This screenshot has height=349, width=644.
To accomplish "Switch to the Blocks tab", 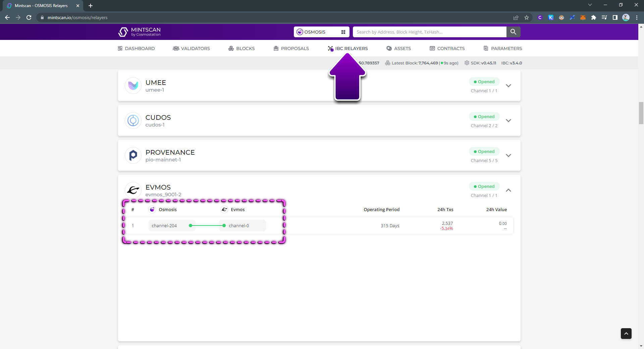I will pos(241,48).
